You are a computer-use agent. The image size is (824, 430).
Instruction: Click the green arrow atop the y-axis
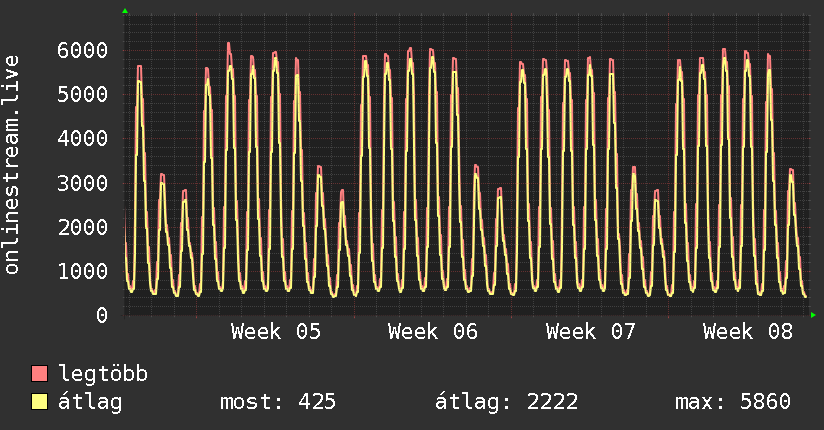125,11
